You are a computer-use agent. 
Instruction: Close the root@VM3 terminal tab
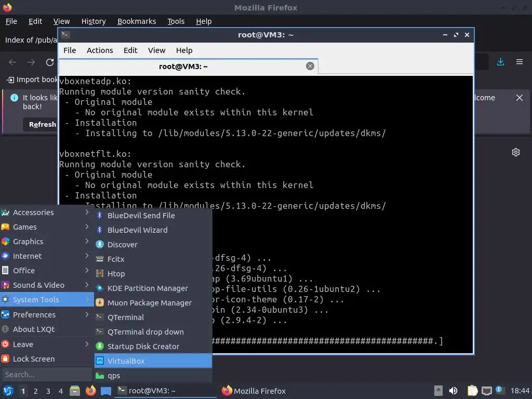[x=310, y=66]
